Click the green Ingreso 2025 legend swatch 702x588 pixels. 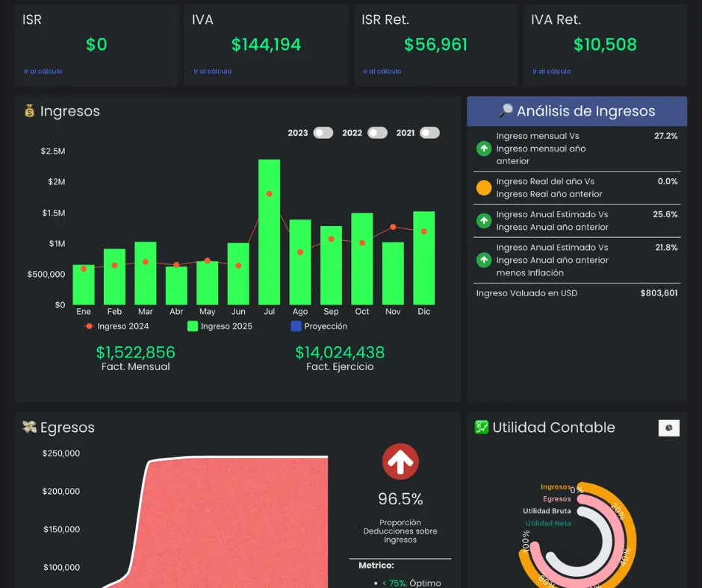coord(193,326)
